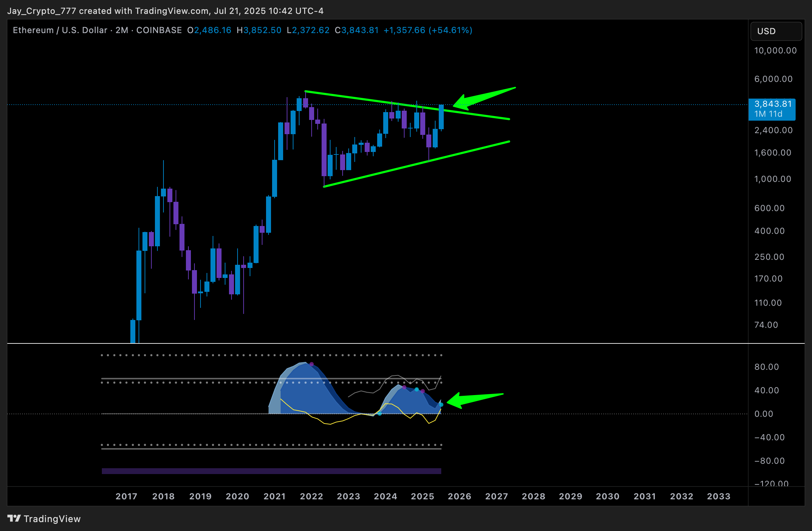The width and height of the screenshot is (812, 531).
Task: Click the close value 3,843.81
Action: [360, 30]
